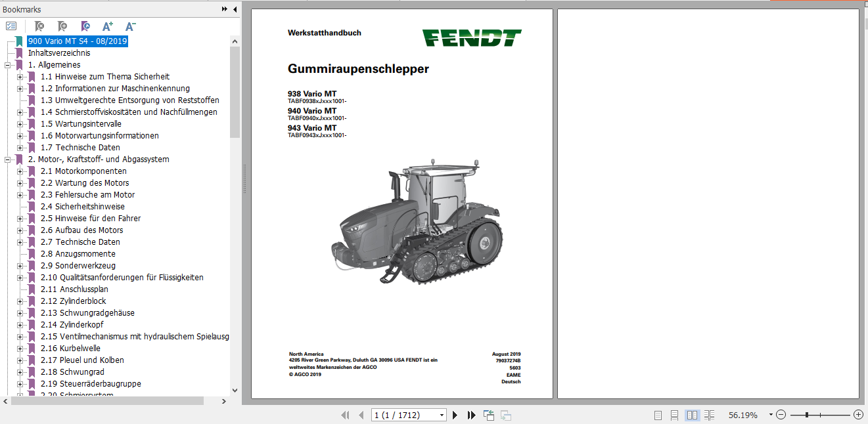This screenshot has height=424, width=868.
Task: Switch to single page view
Action: coord(658,415)
